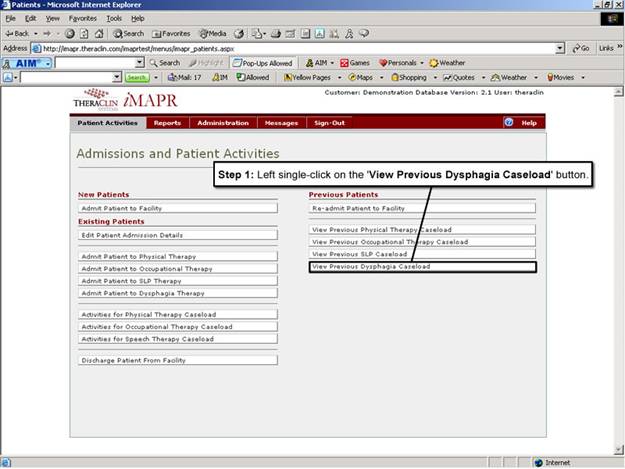
Task: Expand the address bar dropdown arrow
Action: [560, 48]
